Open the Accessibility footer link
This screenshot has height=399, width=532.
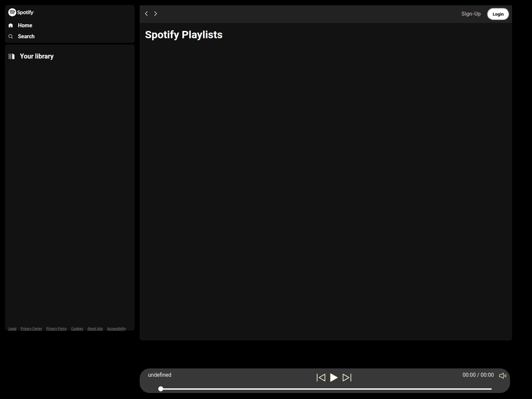click(116, 329)
